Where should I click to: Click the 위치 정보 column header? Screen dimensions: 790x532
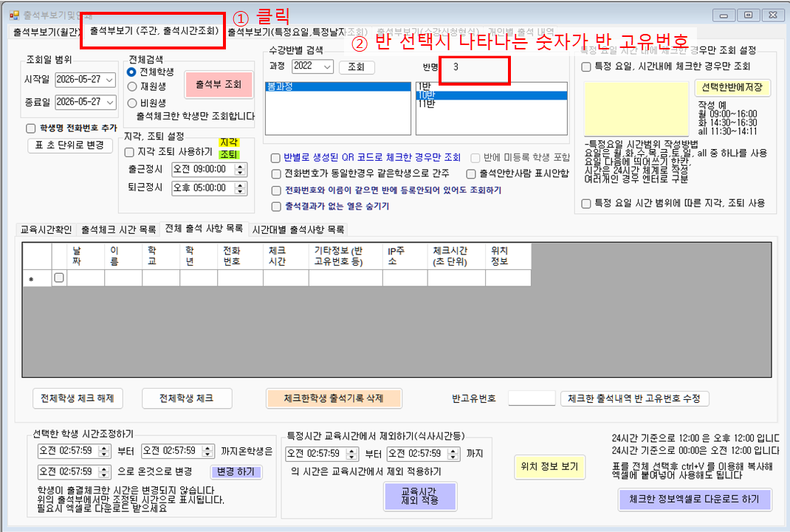coord(508,256)
